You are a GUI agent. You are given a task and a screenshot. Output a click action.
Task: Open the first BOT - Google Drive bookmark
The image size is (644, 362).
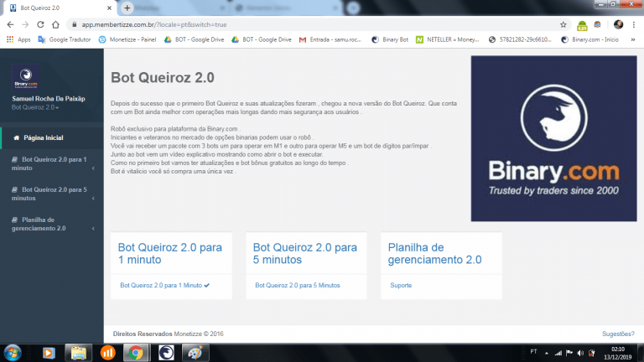click(195, 39)
